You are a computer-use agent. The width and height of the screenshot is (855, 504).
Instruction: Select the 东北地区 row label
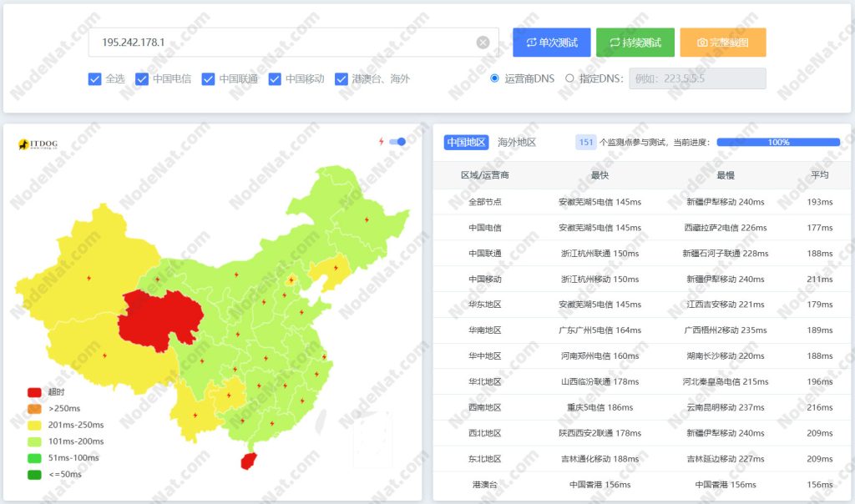(x=485, y=459)
